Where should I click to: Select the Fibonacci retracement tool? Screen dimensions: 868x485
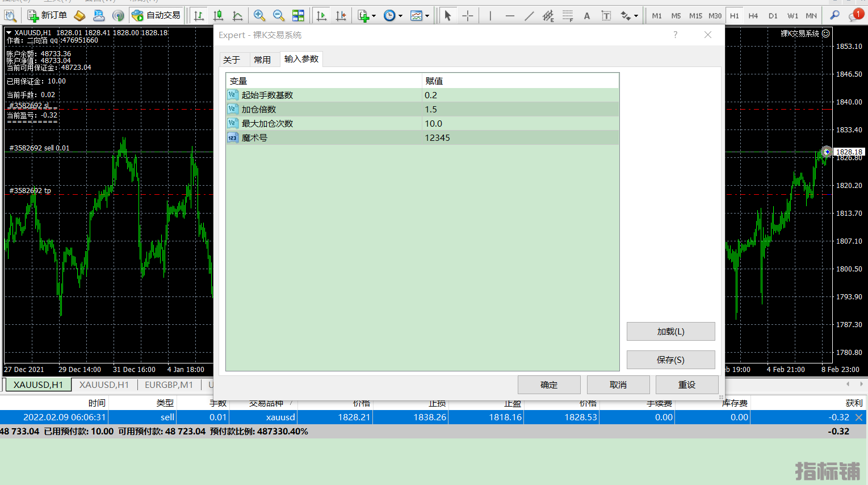(568, 16)
